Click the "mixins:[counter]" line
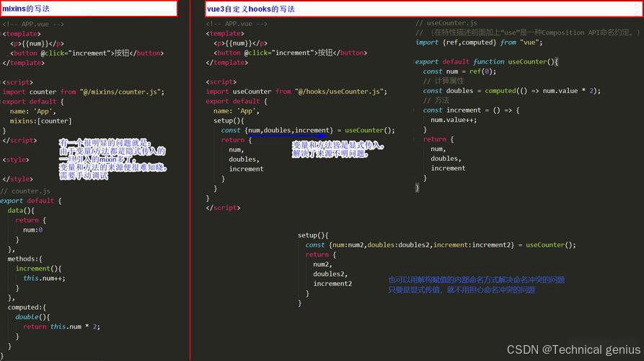 click(x=40, y=121)
